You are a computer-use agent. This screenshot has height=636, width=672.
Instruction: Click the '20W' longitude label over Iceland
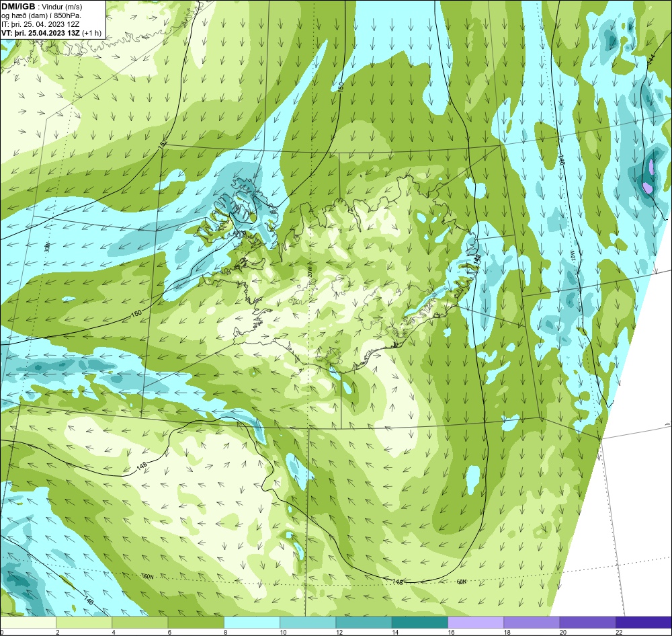(x=309, y=271)
